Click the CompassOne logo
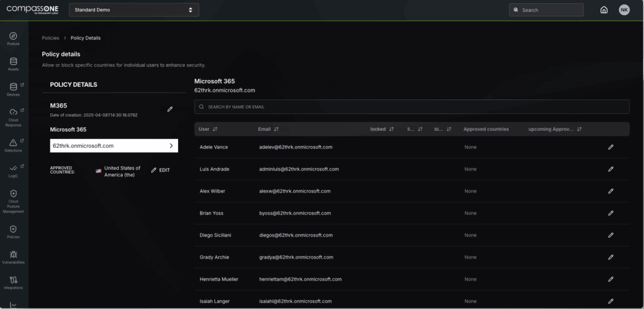 33,9
